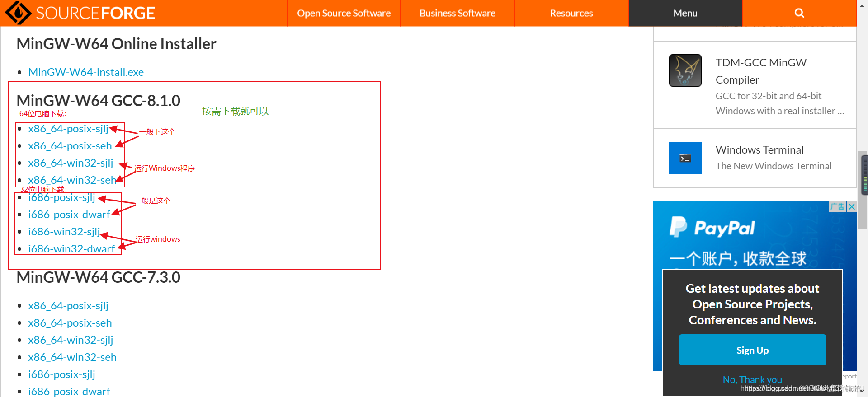Click MinGW-W64 GCC-7.3.0 heading
The height and width of the screenshot is (397, 868).
coord(98,277)
